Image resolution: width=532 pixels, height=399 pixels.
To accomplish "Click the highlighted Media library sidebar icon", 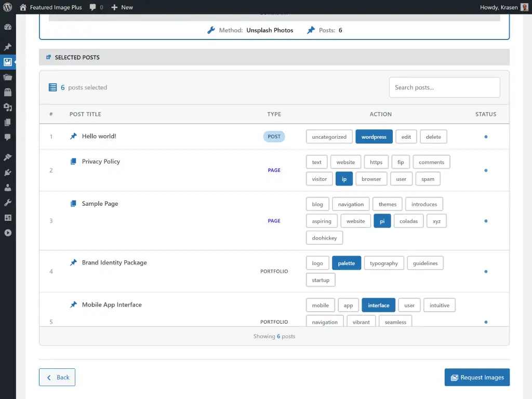I will click(x=8, y=62).
